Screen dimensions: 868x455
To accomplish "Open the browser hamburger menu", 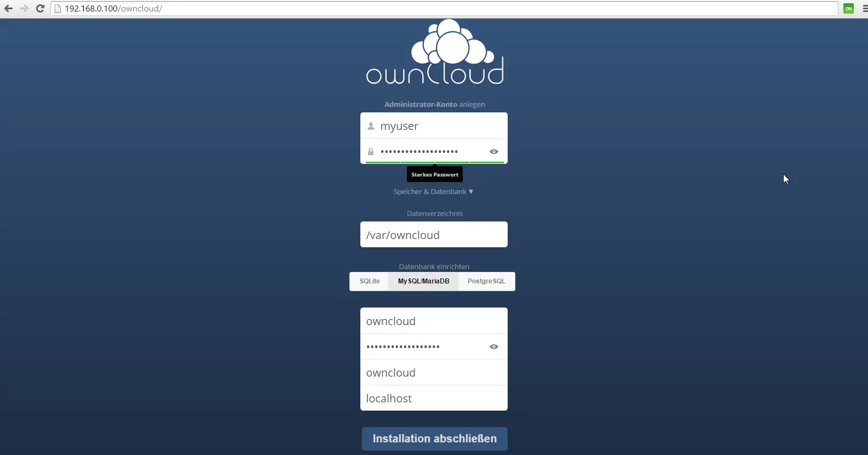I will coord(865,9).
